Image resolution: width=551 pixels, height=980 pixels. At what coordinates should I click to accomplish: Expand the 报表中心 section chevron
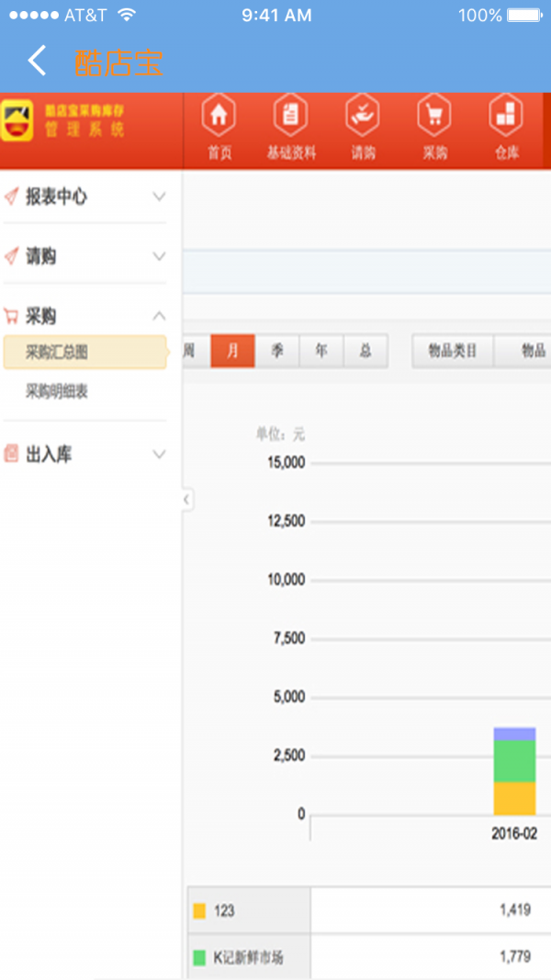pos(159,197)
